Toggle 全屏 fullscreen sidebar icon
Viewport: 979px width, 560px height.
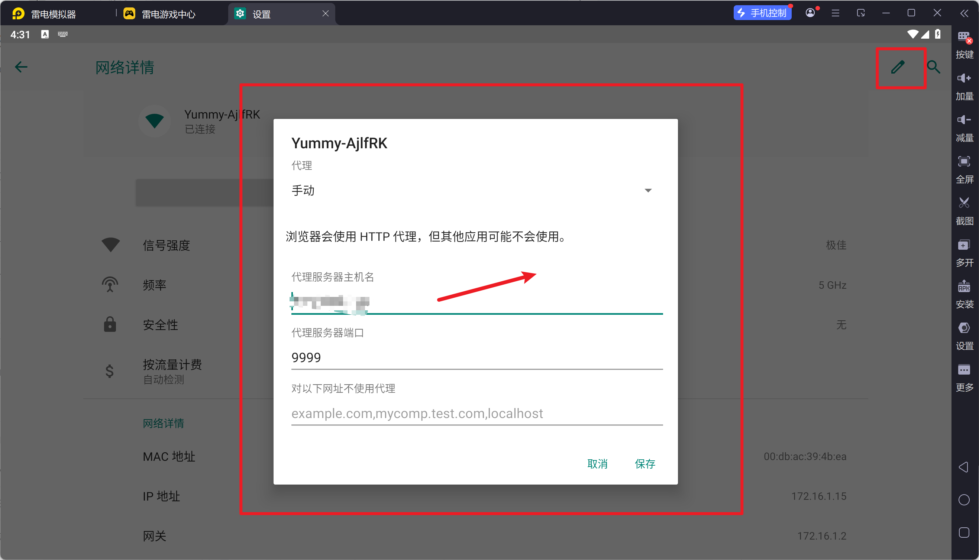coord(965,170)
